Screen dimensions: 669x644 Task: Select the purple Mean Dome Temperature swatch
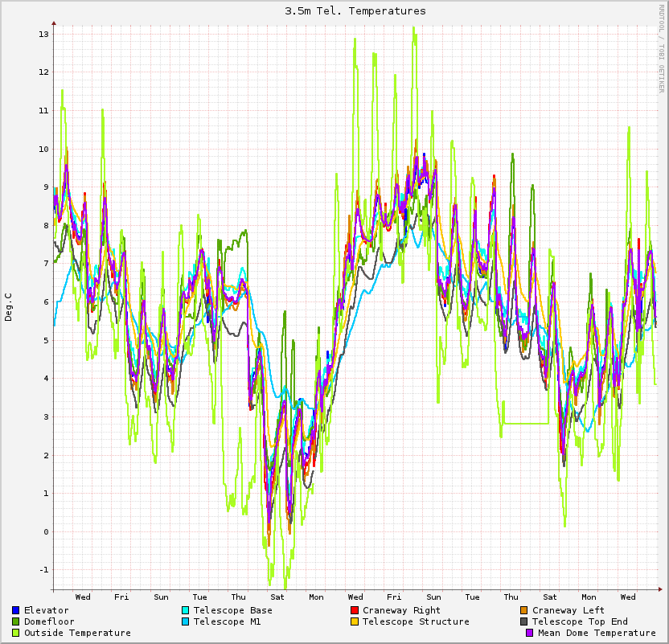click(530, 633)
